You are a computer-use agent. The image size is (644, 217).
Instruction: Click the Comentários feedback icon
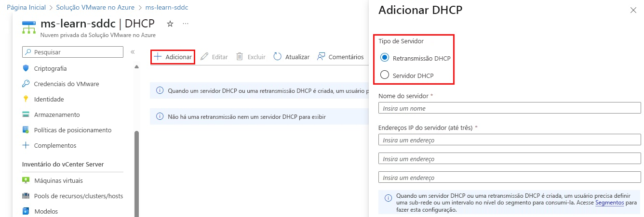tap(322, 57)
